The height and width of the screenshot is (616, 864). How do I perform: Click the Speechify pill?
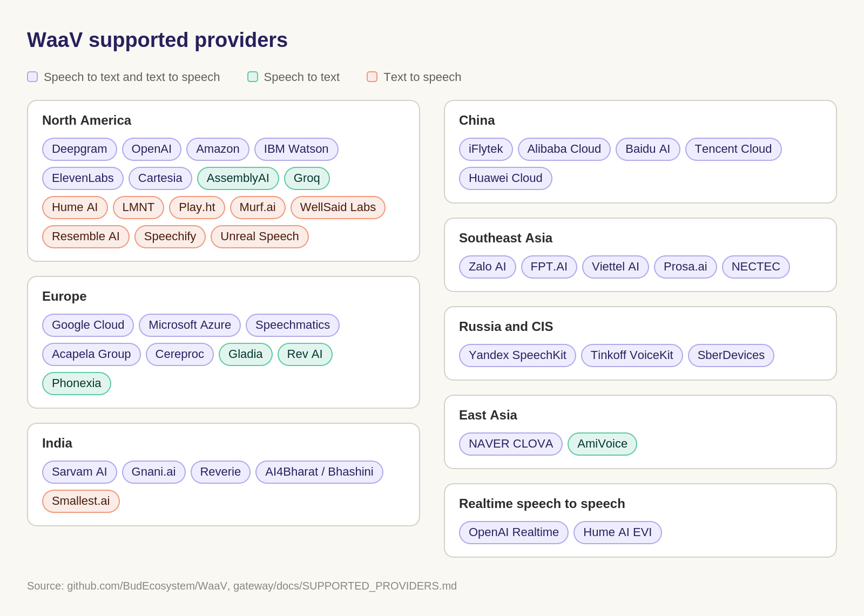170,236
